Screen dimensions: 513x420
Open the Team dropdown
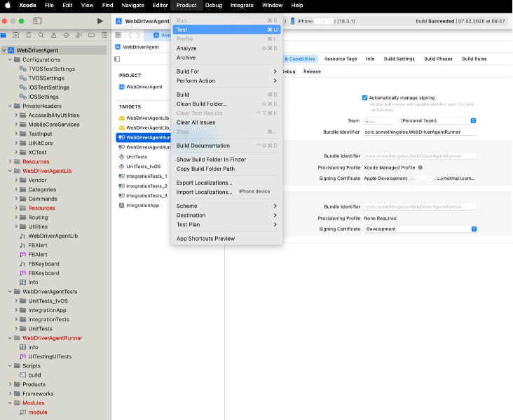pos(420,120)
